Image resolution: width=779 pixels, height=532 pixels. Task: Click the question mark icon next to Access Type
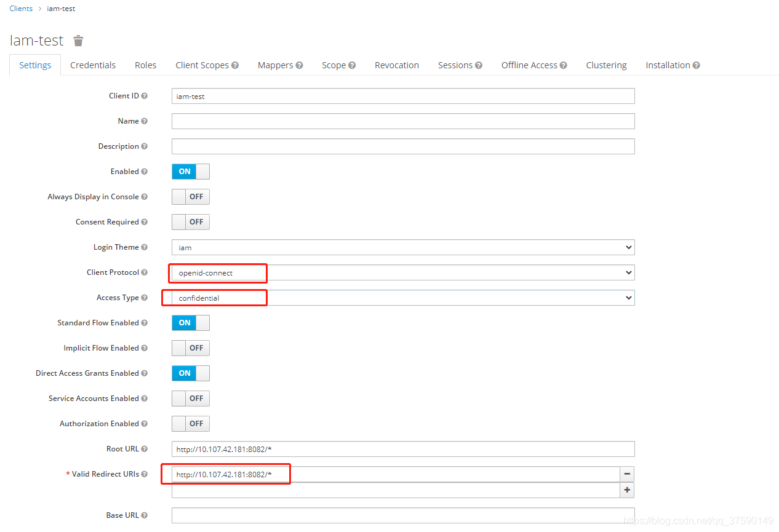pos(144,297)
